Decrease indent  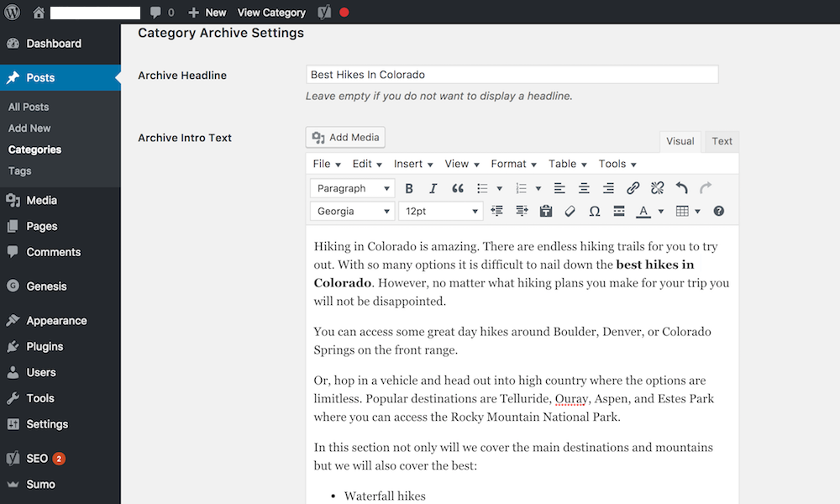(497, 211)
